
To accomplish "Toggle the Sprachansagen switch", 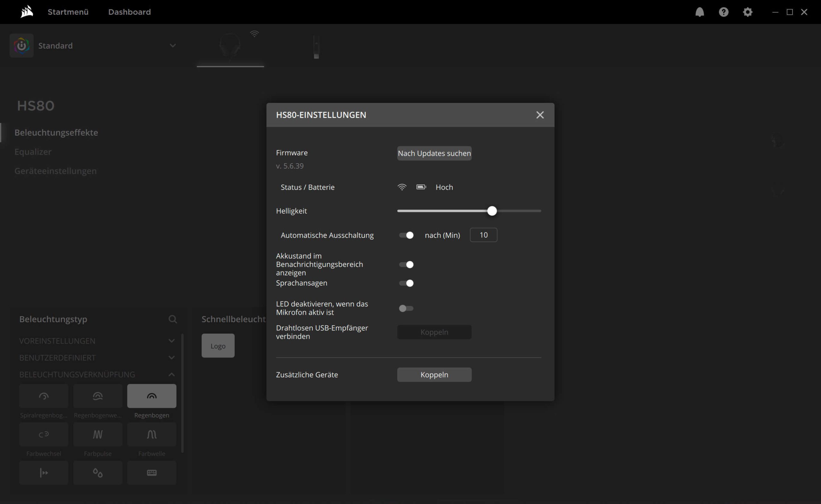I will (x=406, y=283).
